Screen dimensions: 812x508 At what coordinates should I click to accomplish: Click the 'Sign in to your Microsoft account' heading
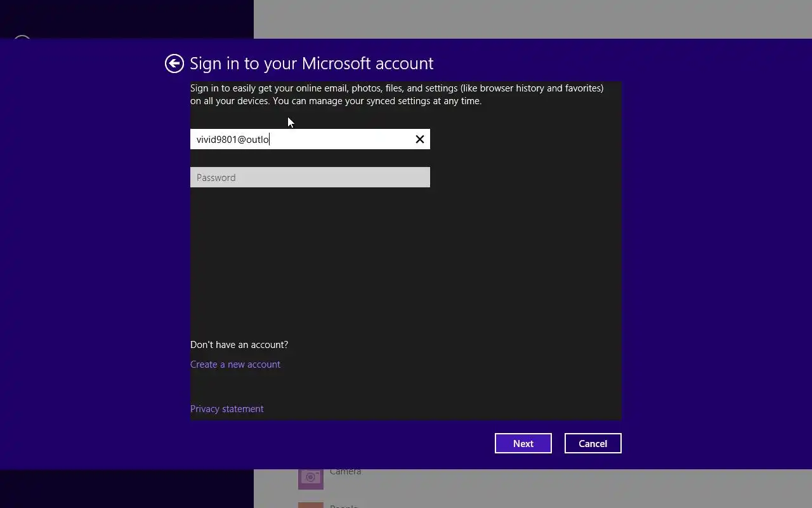pyautogui.click(x=311, y=63)
